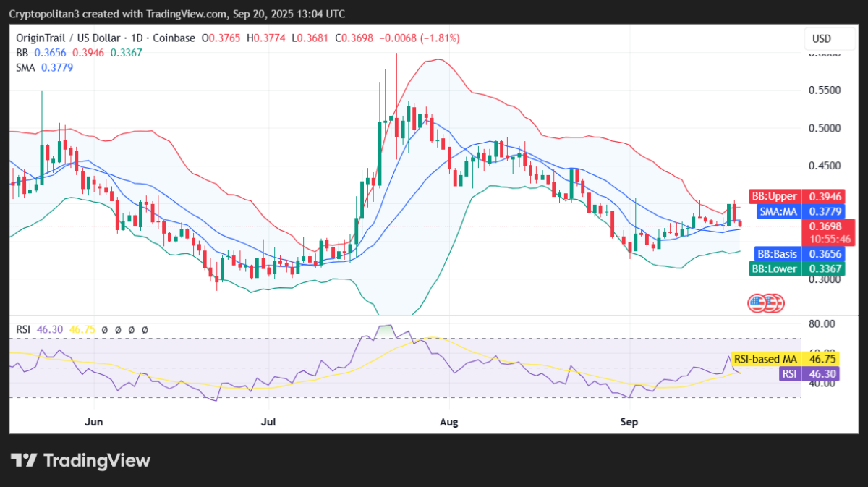Screen dimensions: 868x487
Task: Click the RSI-based MA value tag
Action: tap(765, 359)
